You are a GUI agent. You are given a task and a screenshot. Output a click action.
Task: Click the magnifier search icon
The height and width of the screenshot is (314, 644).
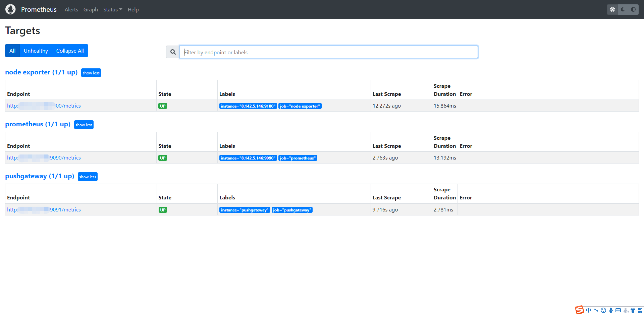click(x=173, y=52)
